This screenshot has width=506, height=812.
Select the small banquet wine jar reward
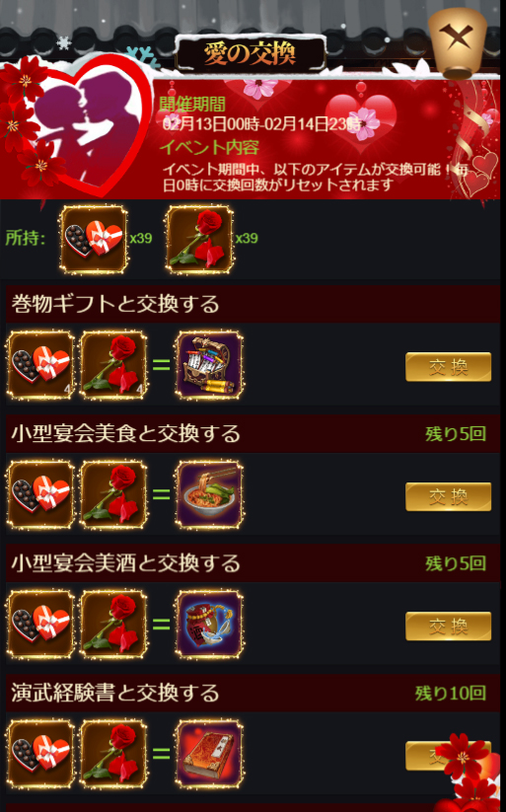(209, 626)
